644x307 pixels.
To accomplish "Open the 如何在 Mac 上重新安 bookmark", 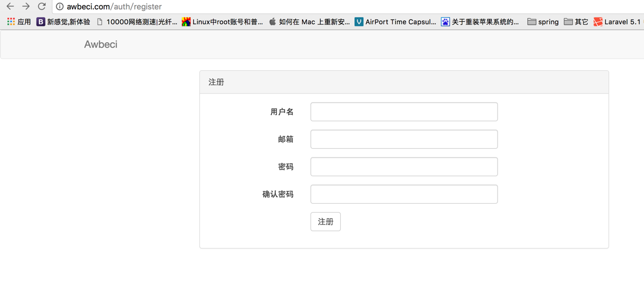I will click(x=310, y=22).
